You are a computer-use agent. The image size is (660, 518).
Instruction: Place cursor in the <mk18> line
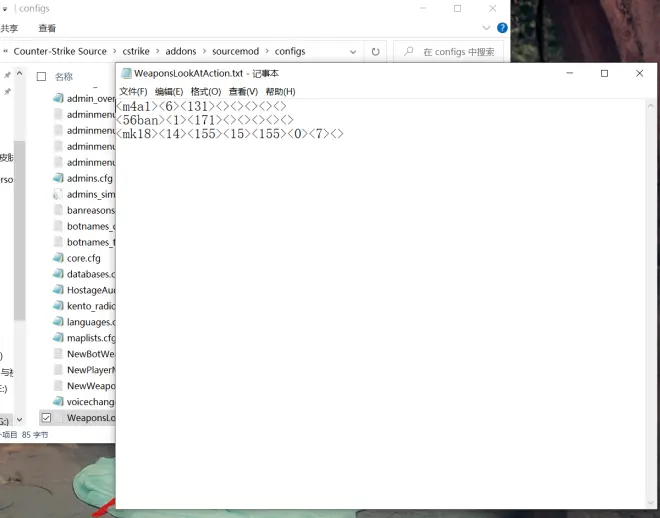pyautogui.click(x=230, y=134)
